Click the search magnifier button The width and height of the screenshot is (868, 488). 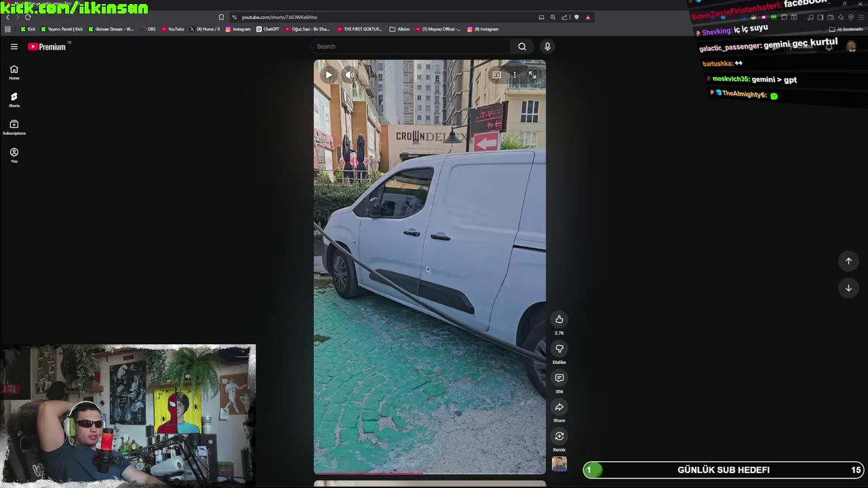pos(522,46)
